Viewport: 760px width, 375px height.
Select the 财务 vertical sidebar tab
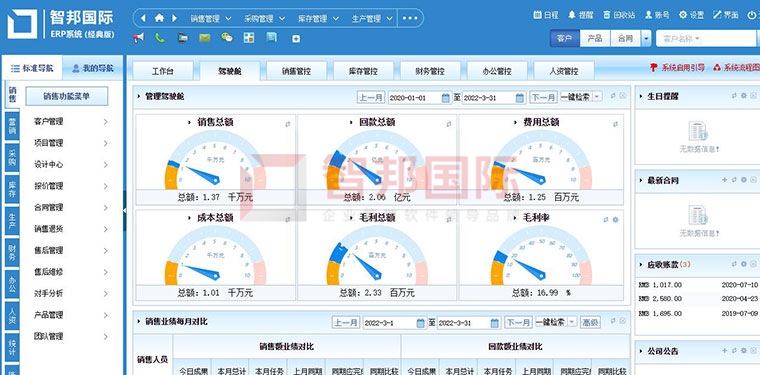pyautogui.click(x=12, y=253)
